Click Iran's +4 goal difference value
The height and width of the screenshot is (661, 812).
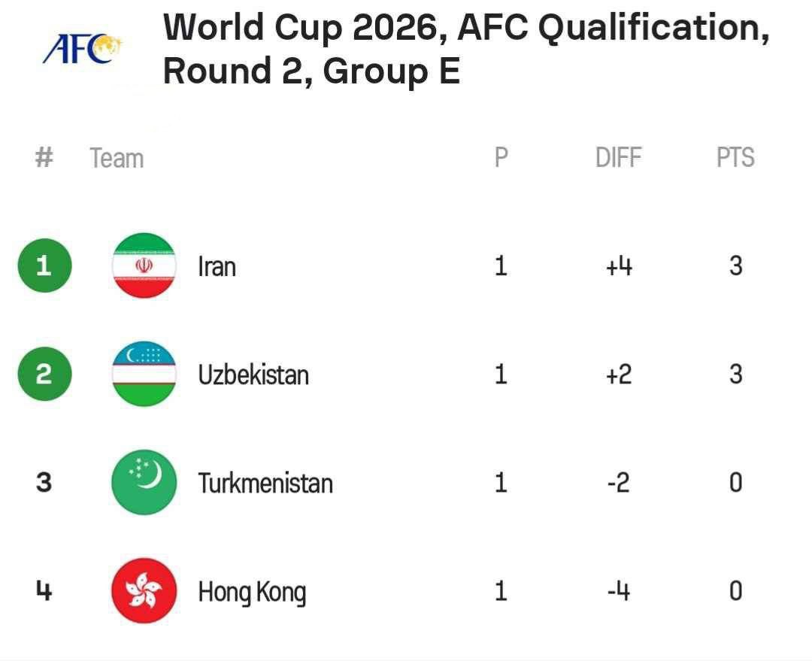coord(619,266)
